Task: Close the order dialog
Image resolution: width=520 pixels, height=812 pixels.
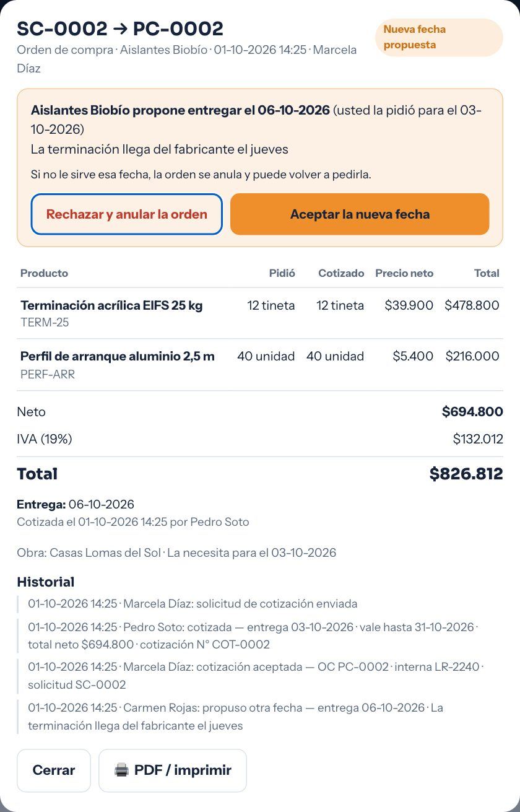Action: point(54,771)
